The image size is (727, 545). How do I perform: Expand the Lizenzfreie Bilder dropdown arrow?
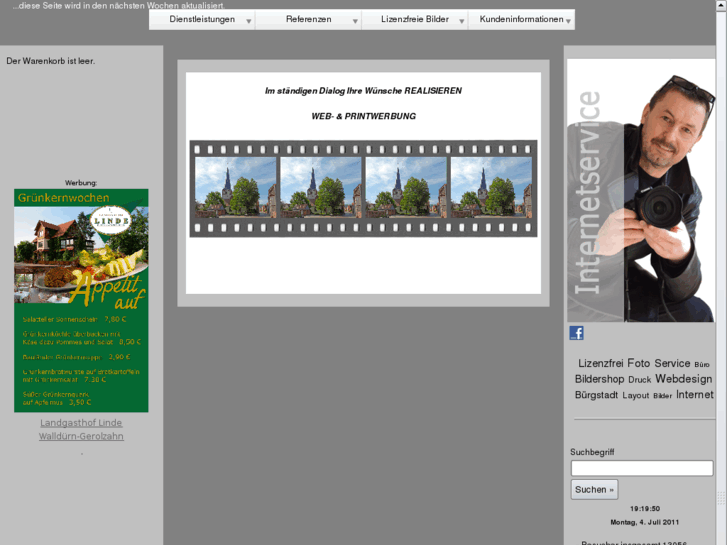click(x=462, y=21)
